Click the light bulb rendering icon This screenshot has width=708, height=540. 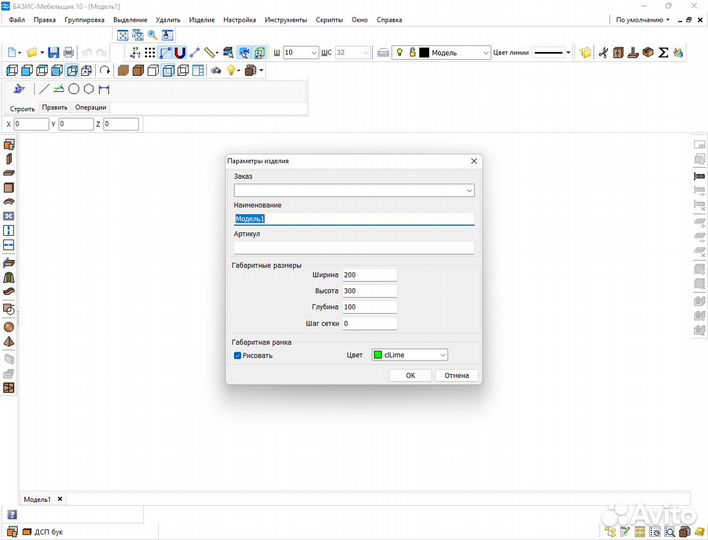click(x=232, y=70)
